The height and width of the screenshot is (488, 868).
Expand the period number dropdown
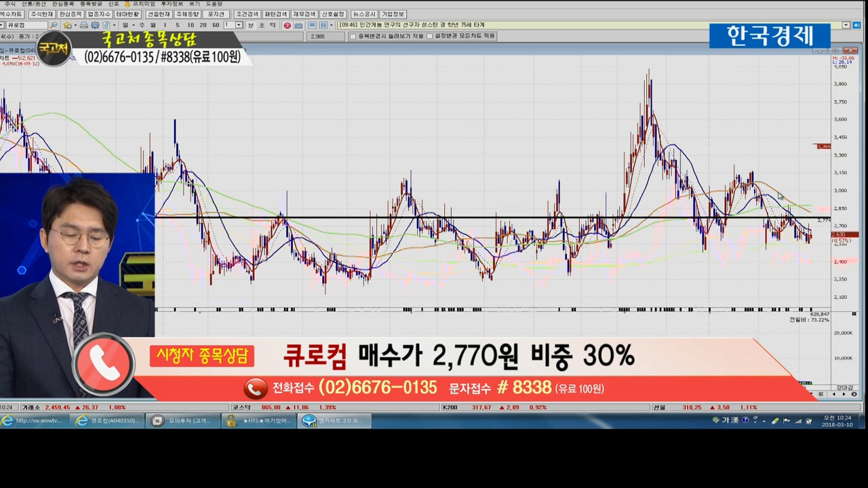coord(238,25)
